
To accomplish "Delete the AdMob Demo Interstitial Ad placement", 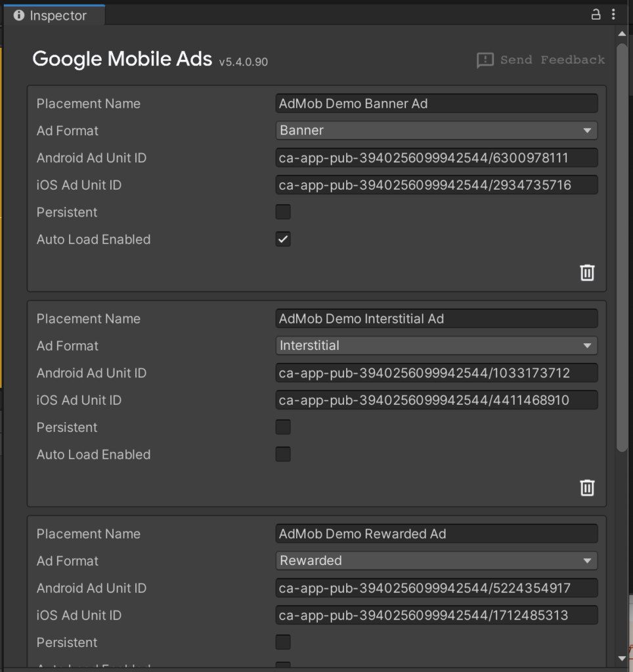I will point(586,488).
